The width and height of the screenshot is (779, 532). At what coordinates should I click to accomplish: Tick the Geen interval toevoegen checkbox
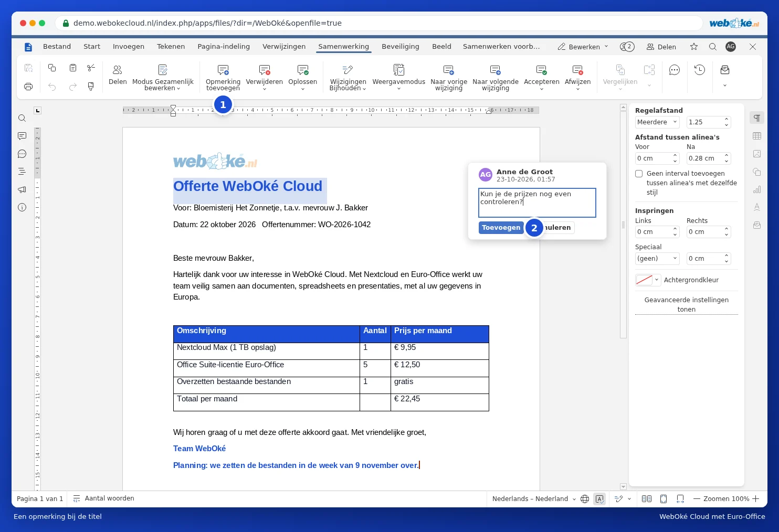[x=639, y=174]
